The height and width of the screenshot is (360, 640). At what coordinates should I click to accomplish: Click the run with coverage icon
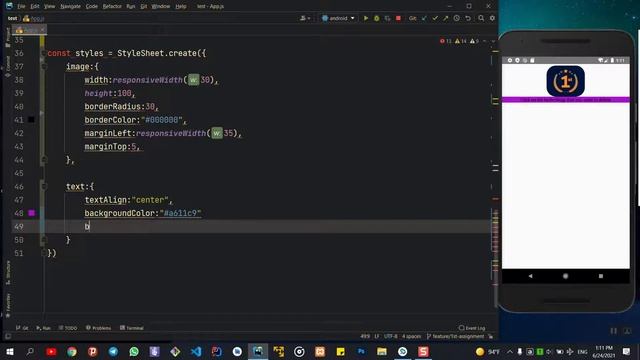click(387, 18)
